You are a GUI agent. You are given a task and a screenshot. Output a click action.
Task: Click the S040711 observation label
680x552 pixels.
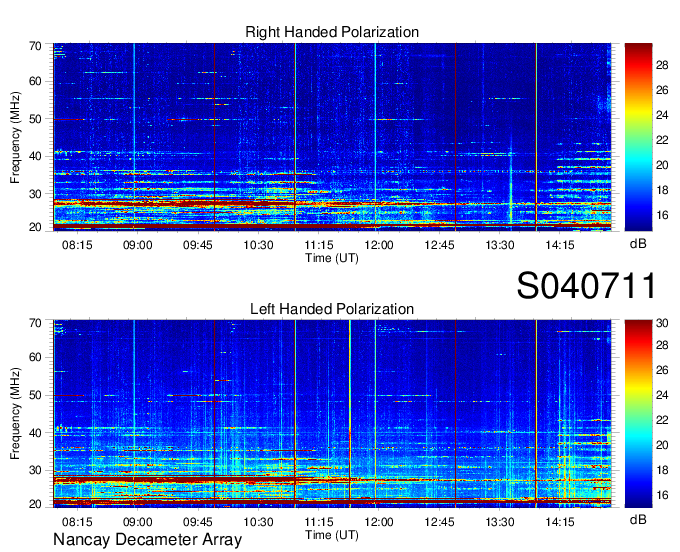tap(586, 286)
